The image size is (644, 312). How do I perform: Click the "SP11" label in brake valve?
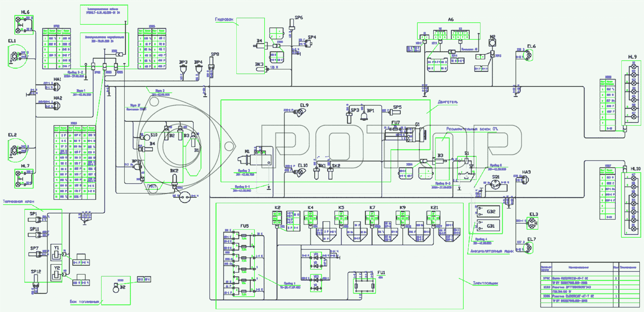pyautogui.click(x=34, y=229)
